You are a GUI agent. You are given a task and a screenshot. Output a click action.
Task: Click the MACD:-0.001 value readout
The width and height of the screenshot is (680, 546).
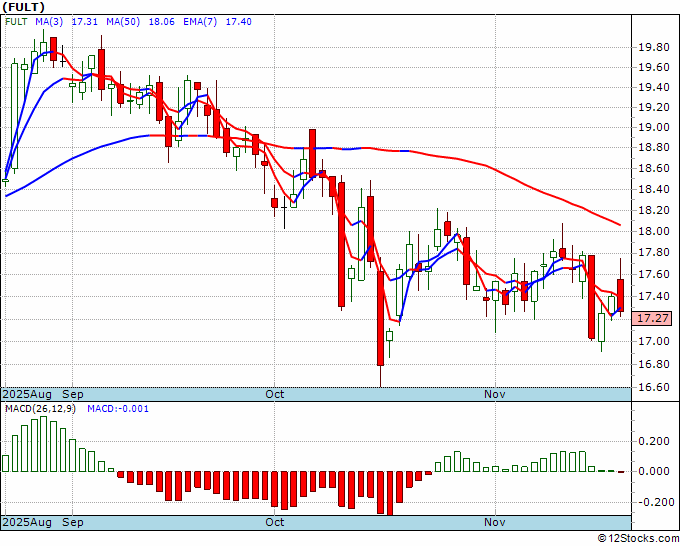coord(118,409)
